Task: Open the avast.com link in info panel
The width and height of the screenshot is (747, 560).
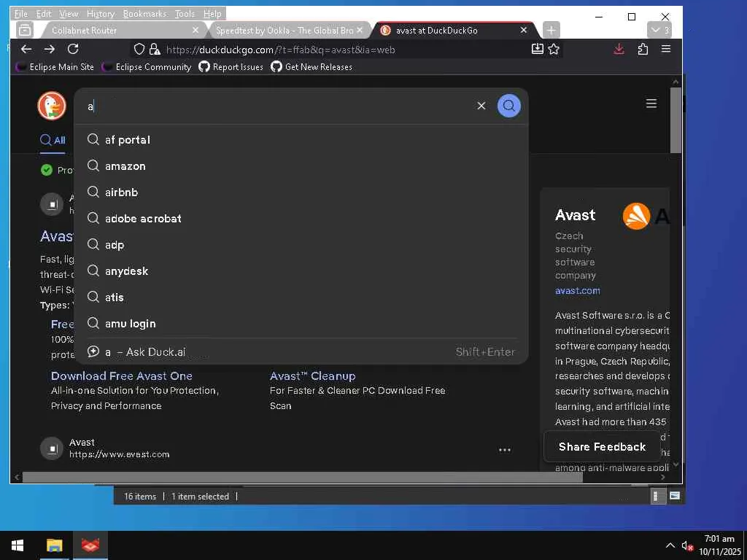Action: coord(578,290)
